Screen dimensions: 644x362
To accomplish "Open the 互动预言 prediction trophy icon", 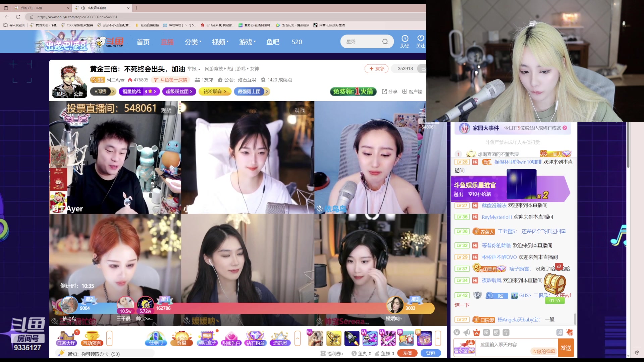I will click(x=92, y=338).
